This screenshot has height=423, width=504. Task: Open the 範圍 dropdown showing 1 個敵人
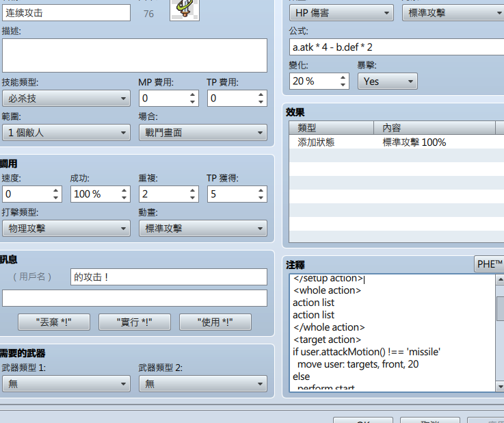(x=66, y=133)
